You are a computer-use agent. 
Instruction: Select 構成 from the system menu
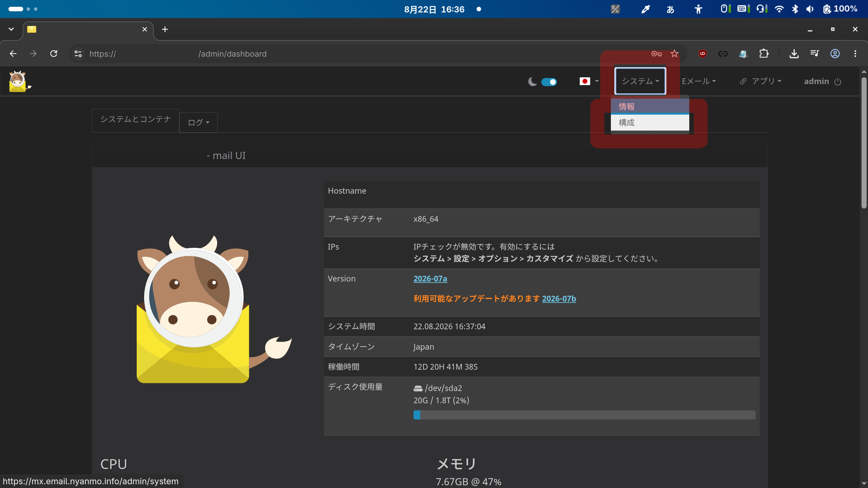click(x=650, y=122)
